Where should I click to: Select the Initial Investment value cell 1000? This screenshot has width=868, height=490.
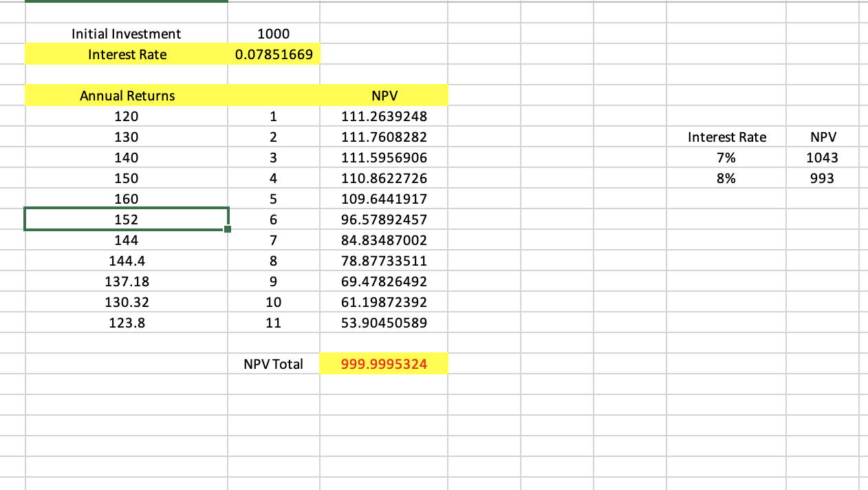[274, 34]
